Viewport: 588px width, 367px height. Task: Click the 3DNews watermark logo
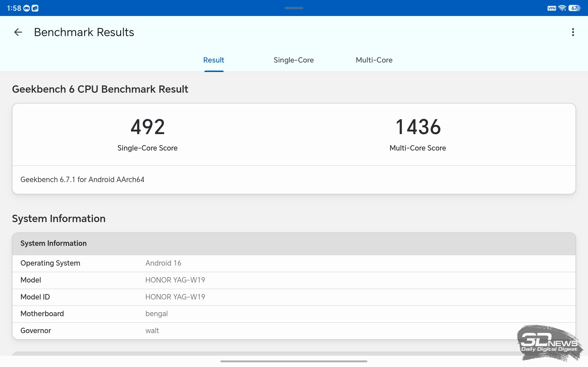click(x=550, y=343)
